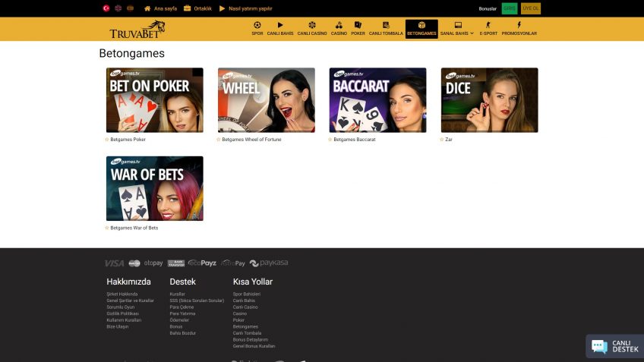Click the MasterCard payment logo
This screenshot has height=362, width=644.
pos(134,263)
